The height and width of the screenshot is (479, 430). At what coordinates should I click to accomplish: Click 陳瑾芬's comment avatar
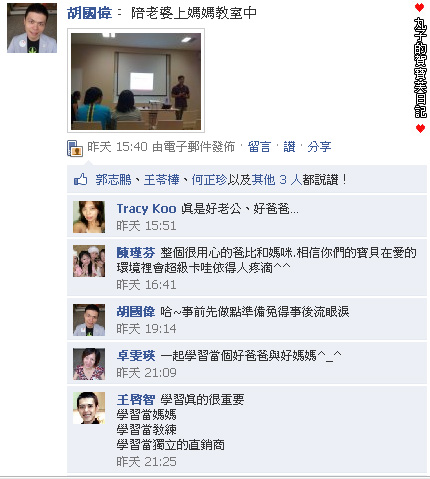(x=89, y=261)
